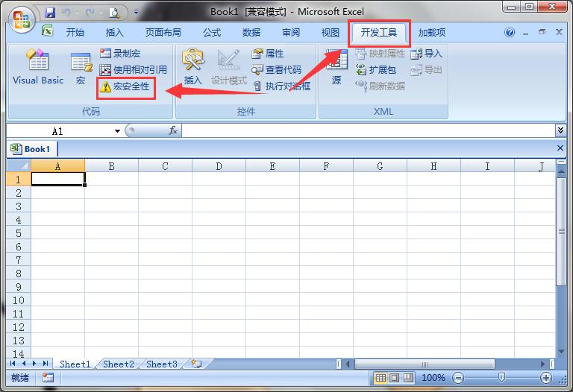Select column G header
This screenshot has width=573, height=392.
(380, 166)
